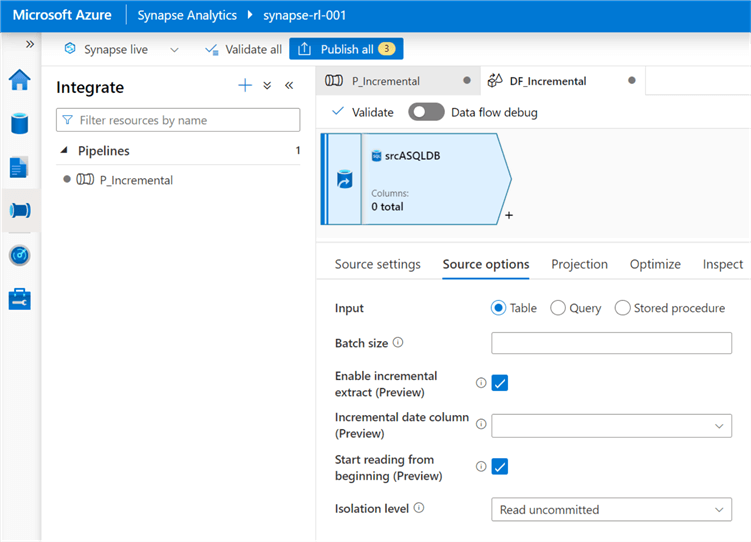Open the Data hub cylinder icon
Screen dimensions: 751x542
[x=20, y=124]
